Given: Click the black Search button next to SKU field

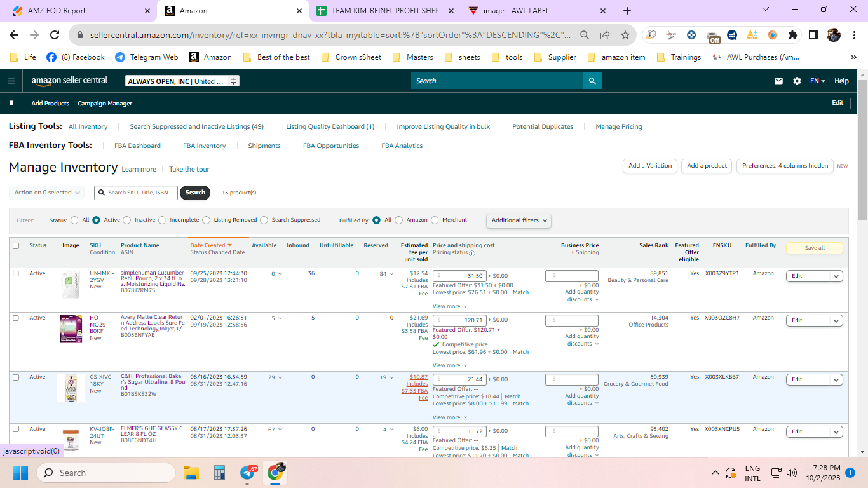Looking at the screenshot, I should click(x=195, y=193).
